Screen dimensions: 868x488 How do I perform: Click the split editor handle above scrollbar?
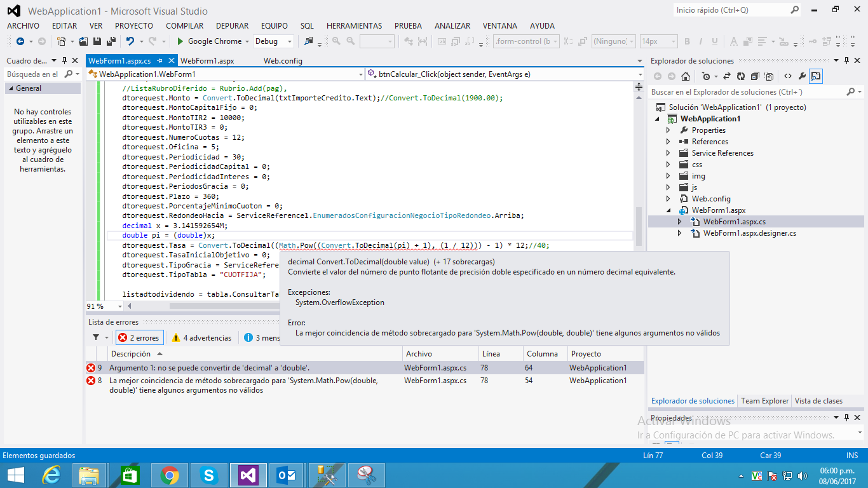point(639,88)
